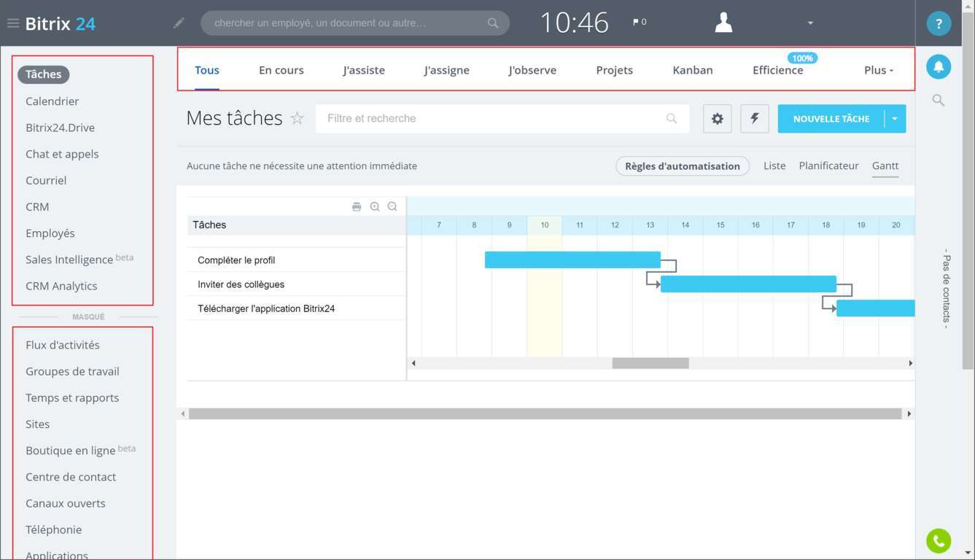This screenshot has width=975, height=560.
Task: Open Canaux ouverts
Action: click(66, 503)
